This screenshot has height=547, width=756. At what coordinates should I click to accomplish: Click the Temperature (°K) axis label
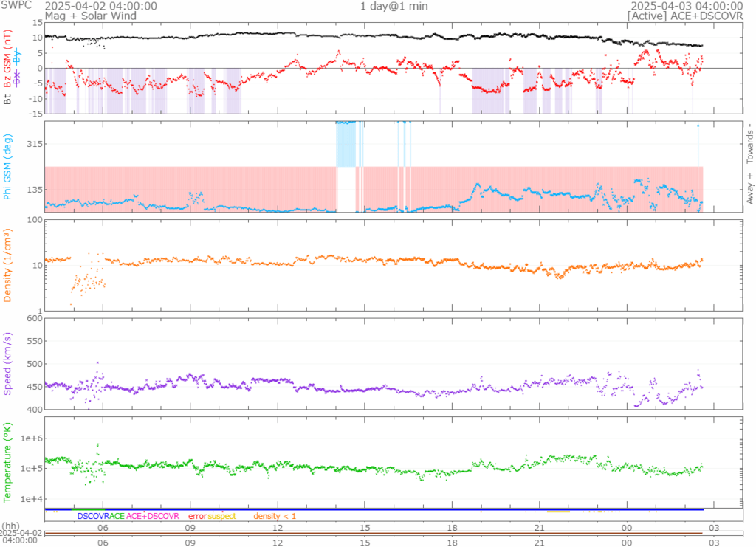pyautogui.click(x=8, y=461)
